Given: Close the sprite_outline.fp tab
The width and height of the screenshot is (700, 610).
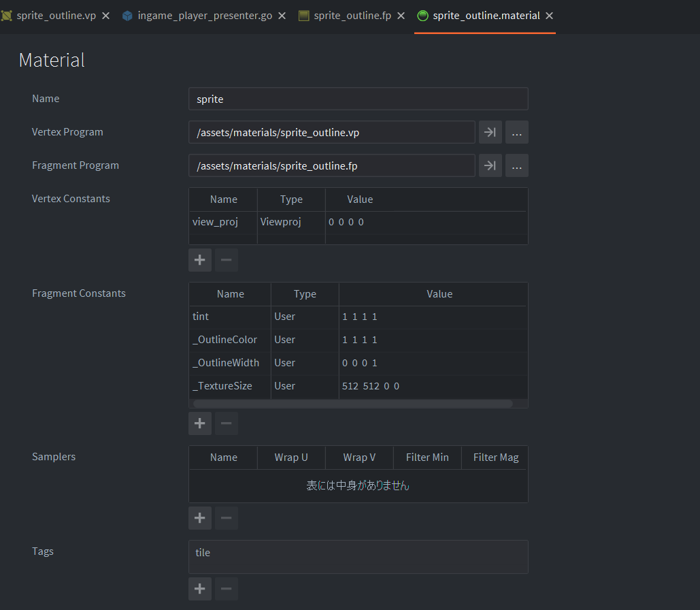Looking at the screenshot, I should coord(401,16).
